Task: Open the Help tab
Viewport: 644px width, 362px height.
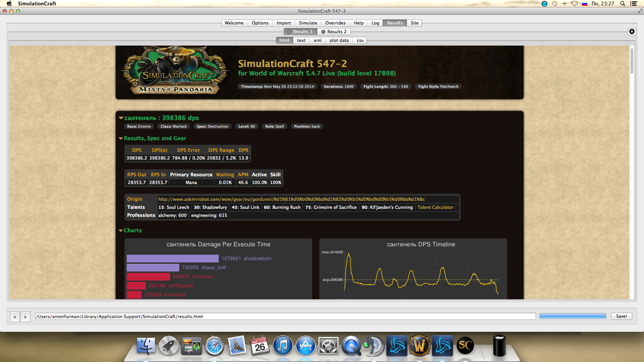Action: click(x=359, y=23)
